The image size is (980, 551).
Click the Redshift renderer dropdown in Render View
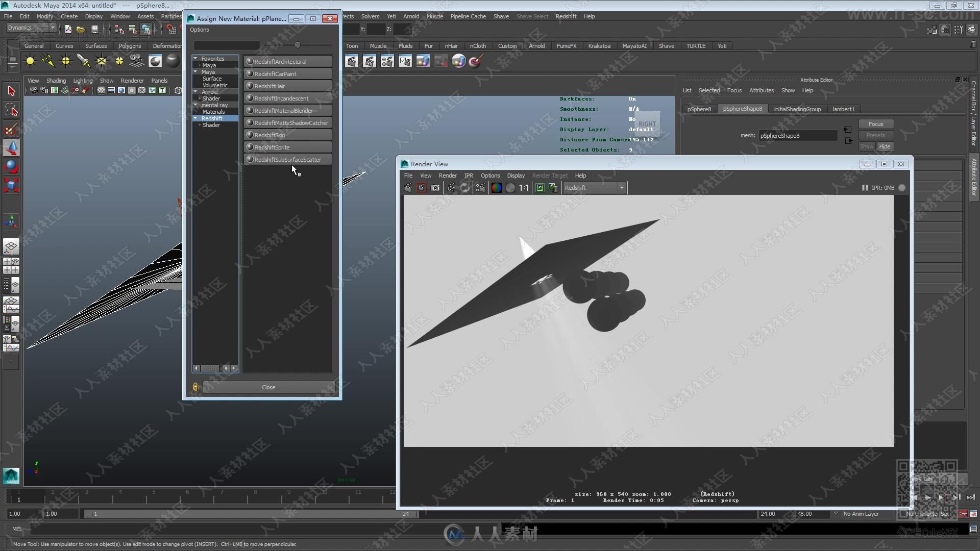pos(592,188)
